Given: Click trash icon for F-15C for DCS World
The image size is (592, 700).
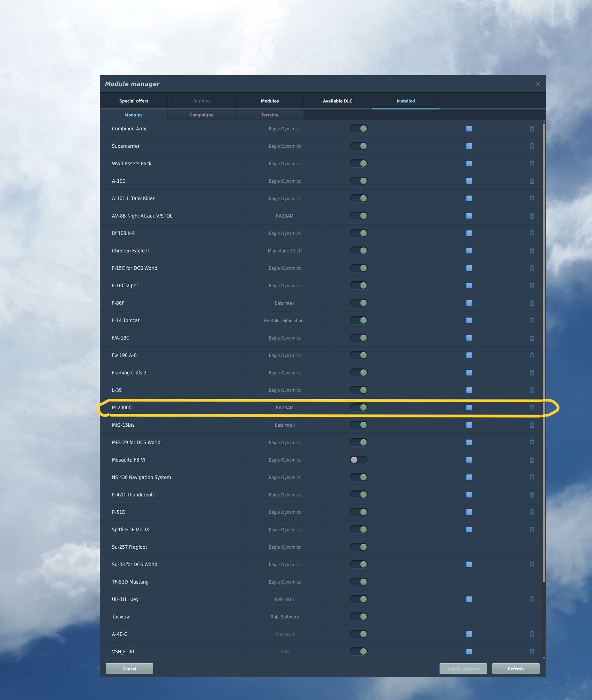Looking at the screenshot, I should tap(532, 268).
